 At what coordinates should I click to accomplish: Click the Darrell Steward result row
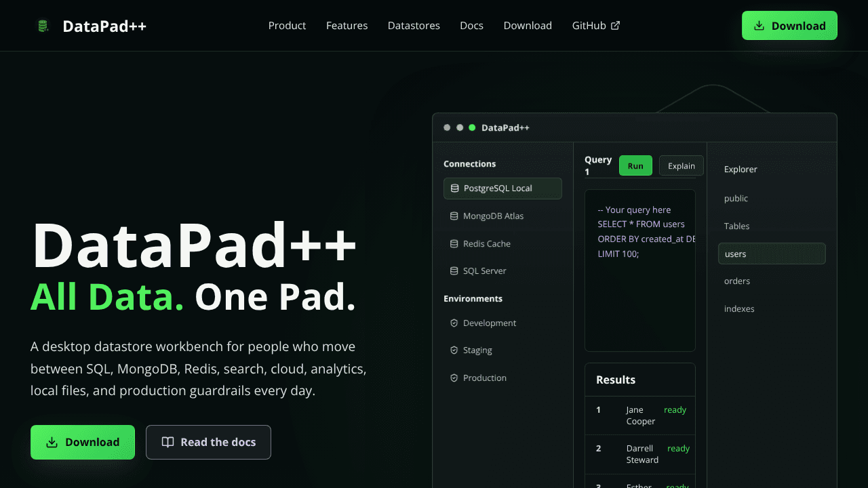pyautogui.click(x=640, y=454)
